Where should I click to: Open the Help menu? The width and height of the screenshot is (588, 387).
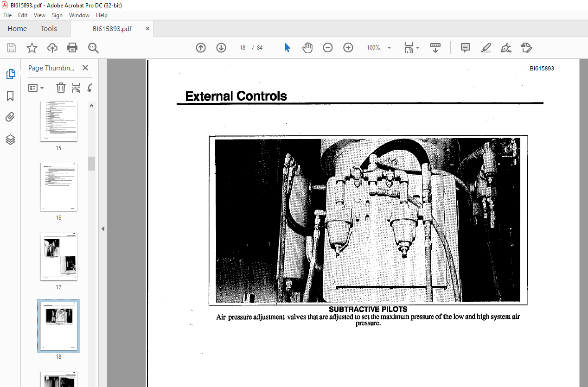tap(102, 15)
